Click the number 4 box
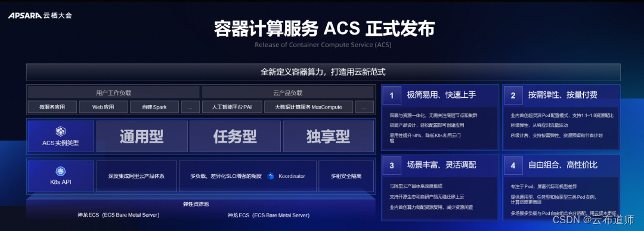644x231 pixels. point(513,165)
